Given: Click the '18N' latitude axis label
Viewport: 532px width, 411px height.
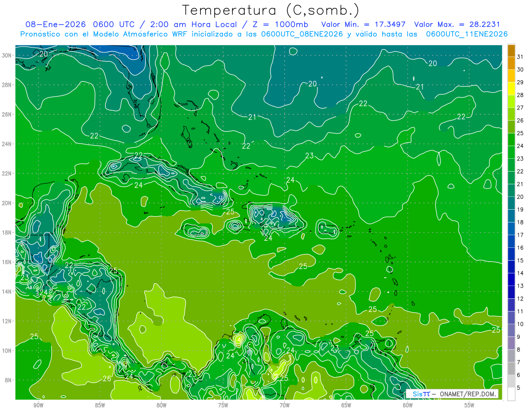Looking at the screenshot, I should pos(6,232).
